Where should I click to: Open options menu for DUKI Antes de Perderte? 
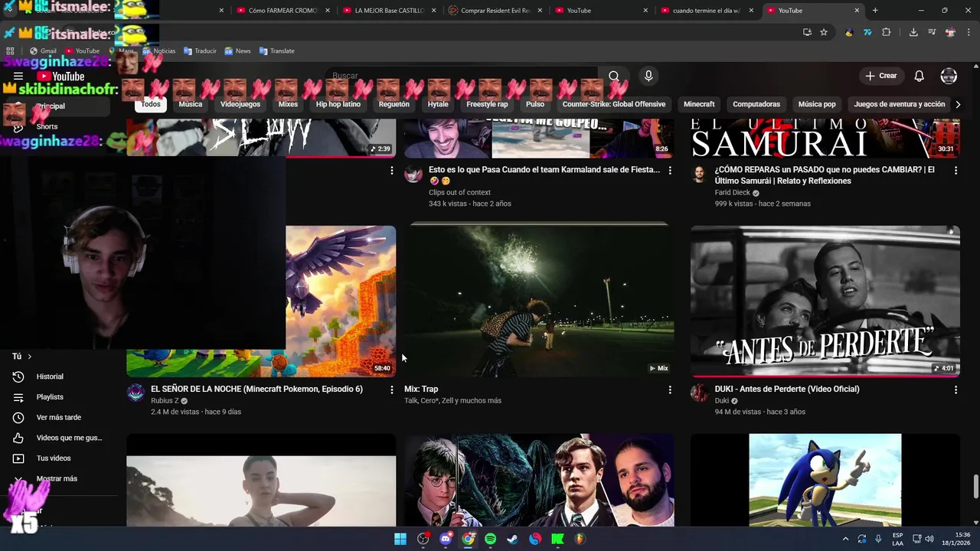tap(955, 390)
